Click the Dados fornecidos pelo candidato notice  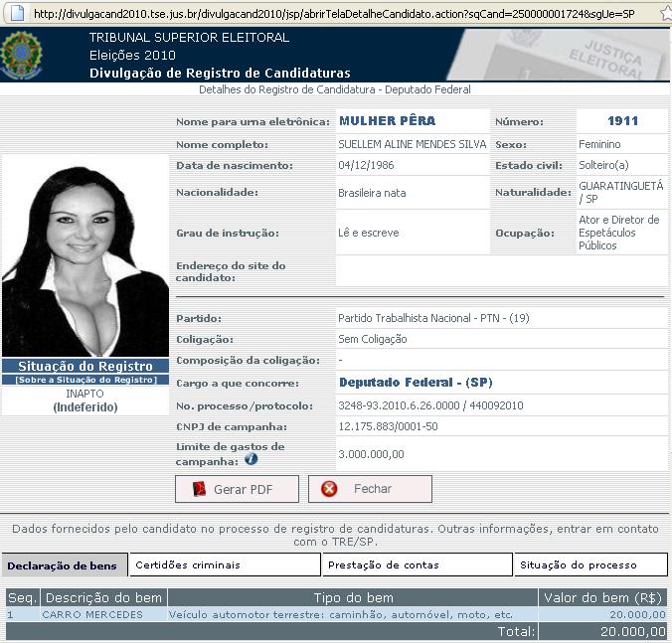tap(335, 535)
